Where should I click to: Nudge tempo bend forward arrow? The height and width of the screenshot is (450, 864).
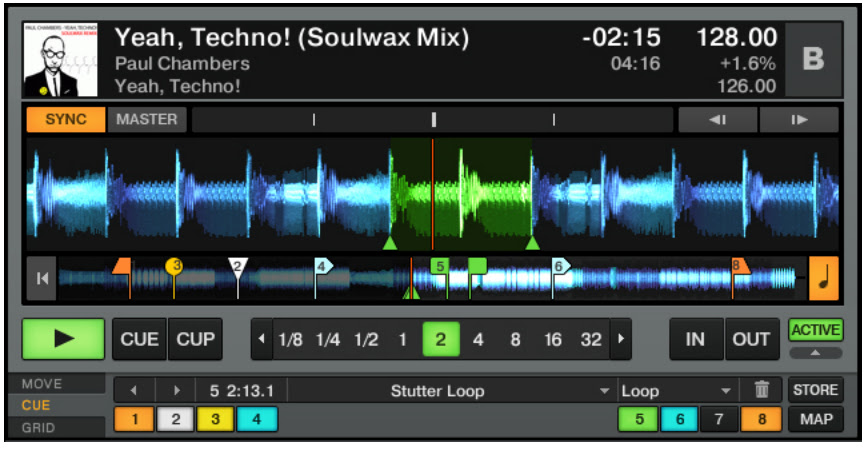coord(799,120)
